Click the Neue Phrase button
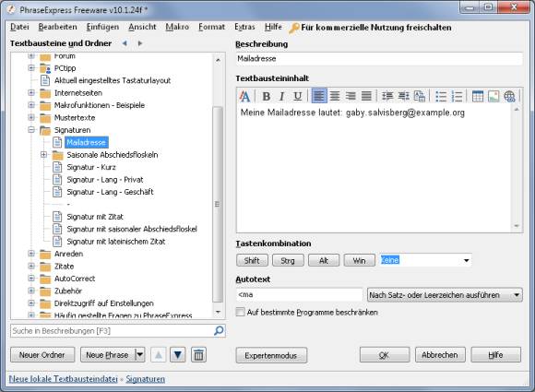The image size is (535, 392). pos(108,355)
